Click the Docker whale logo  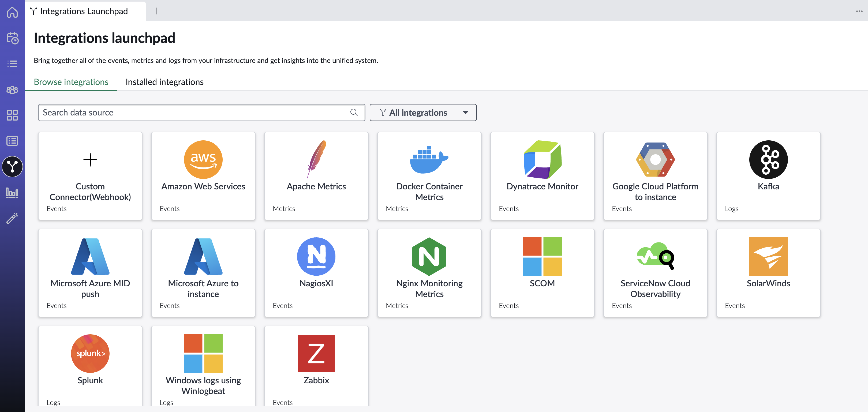(429, 159)
